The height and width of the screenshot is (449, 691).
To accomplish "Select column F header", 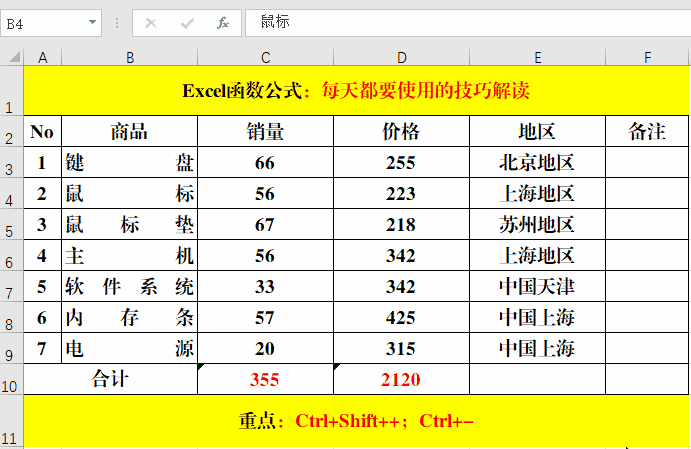I will (x=647, y=57).
